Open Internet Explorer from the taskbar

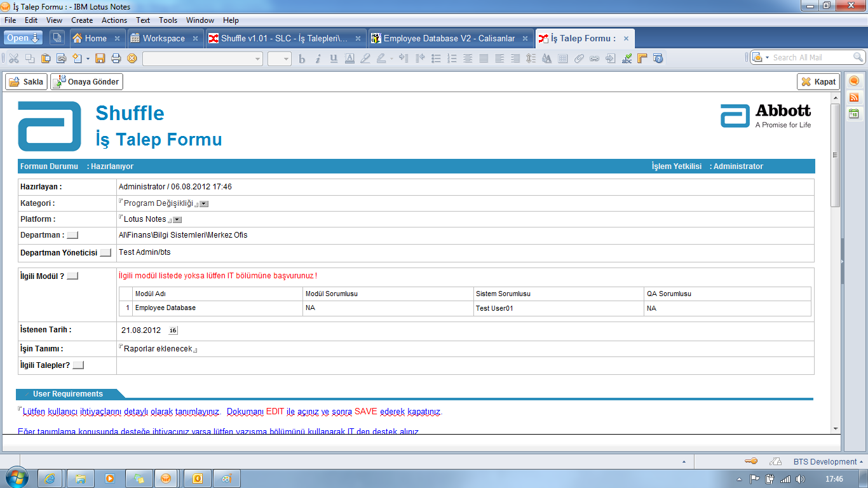pos(50,478)
